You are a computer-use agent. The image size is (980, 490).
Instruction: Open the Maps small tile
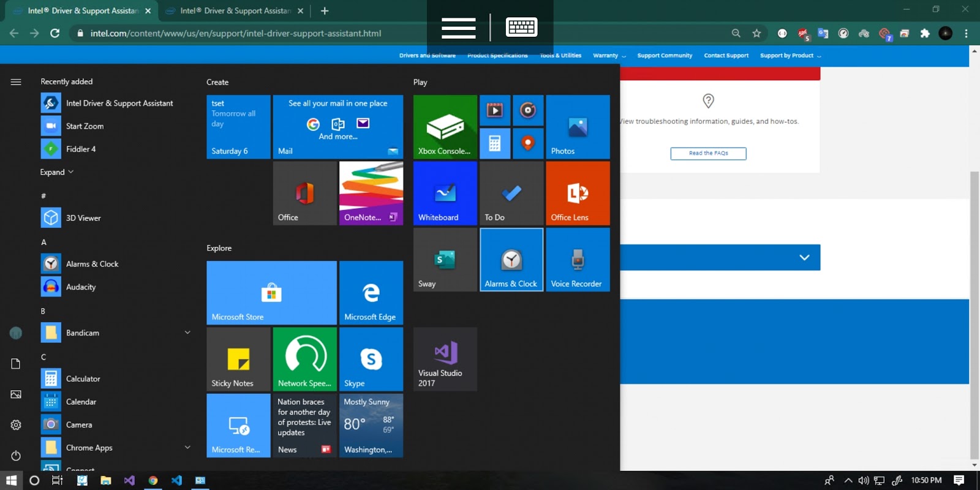[527, 143]
